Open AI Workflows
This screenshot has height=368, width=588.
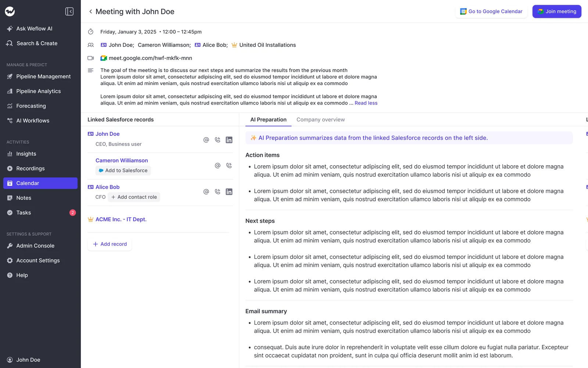pos(40,121)
